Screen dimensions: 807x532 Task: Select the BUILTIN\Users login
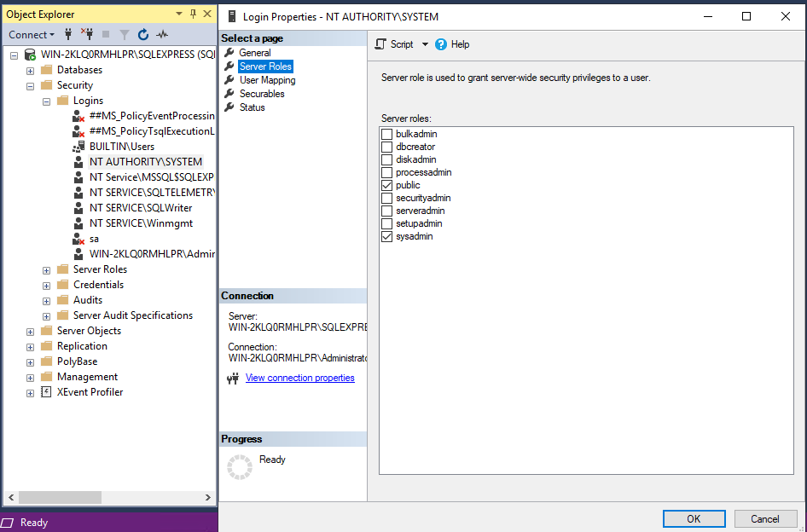pos(121,147)
